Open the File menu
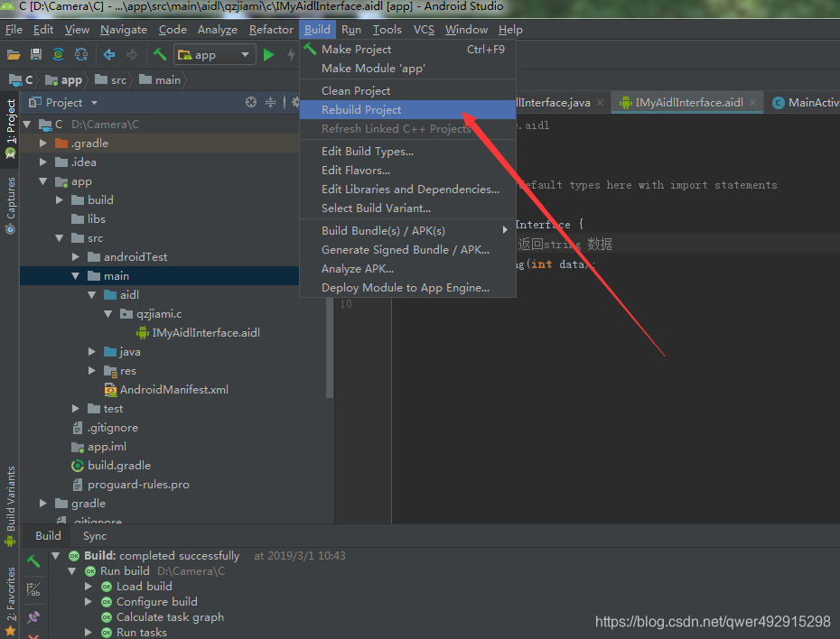This screenshot has width=840, height=639. [x=14, y=30]
